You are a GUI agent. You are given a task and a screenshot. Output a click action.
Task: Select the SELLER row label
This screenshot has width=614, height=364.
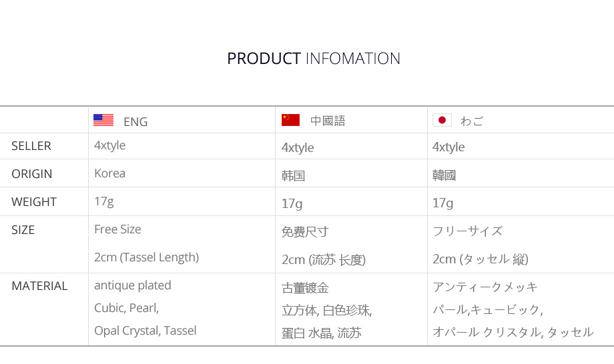[x=31, y=146]
